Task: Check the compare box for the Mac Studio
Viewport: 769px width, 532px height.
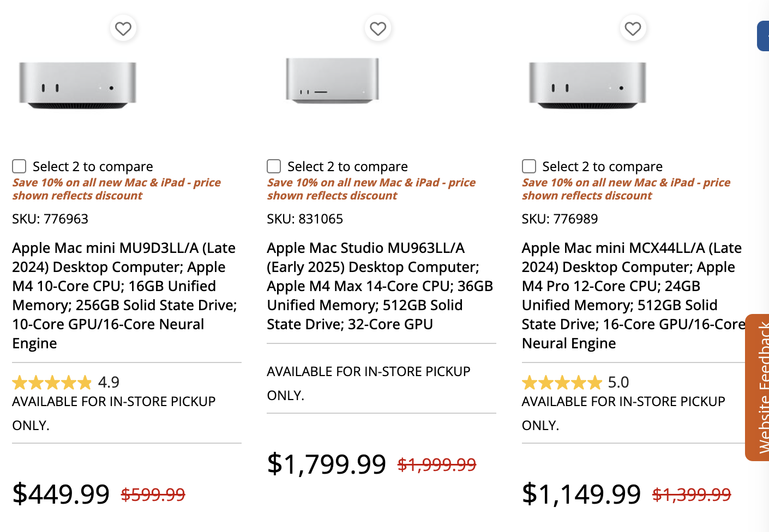Action: [x=274, y=166]
